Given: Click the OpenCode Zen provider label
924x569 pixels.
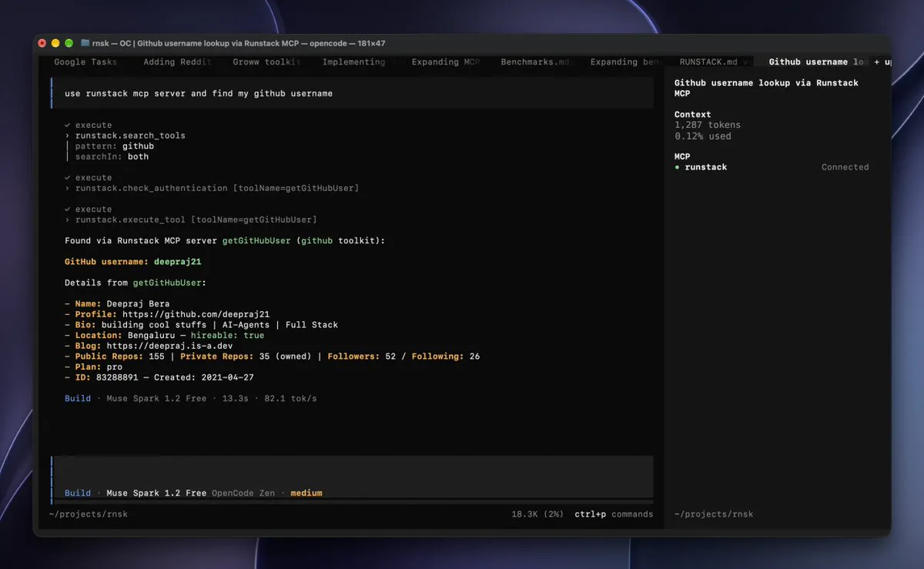Looking at the screenshot, I should click(243, 493).
